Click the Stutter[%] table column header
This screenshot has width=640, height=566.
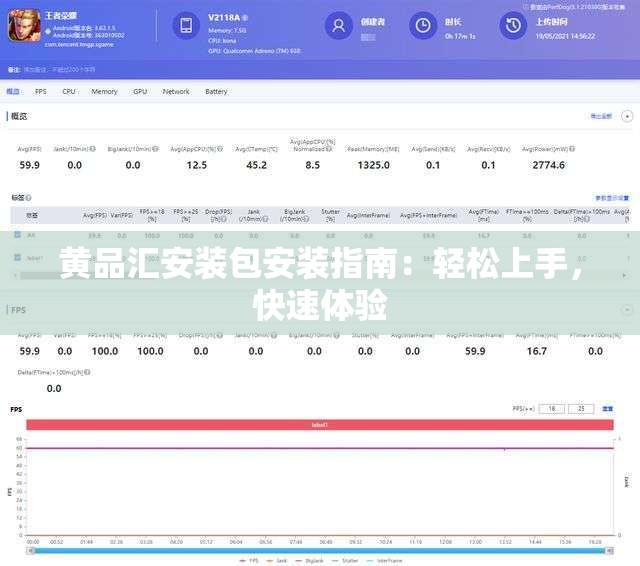pyautogui.click(x=330, y=215)
